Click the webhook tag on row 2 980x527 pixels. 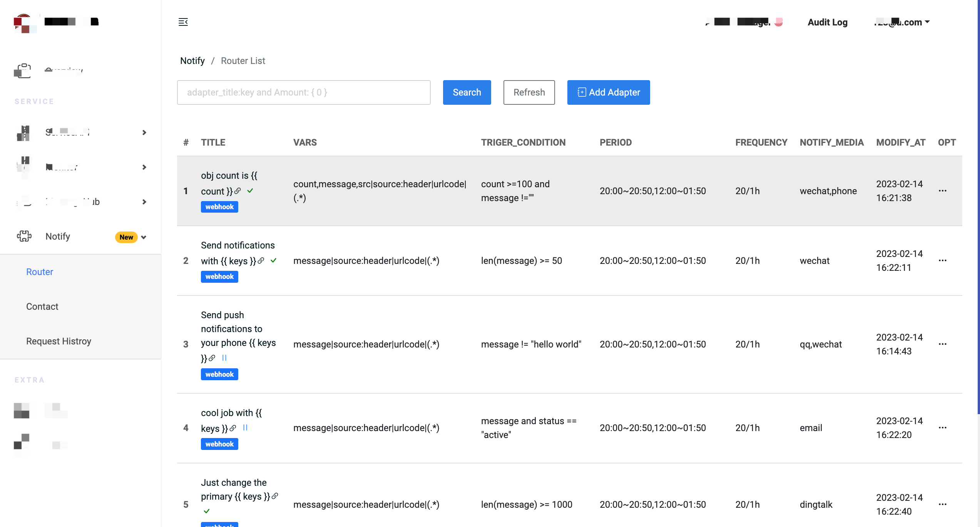(x=219, y=277)
